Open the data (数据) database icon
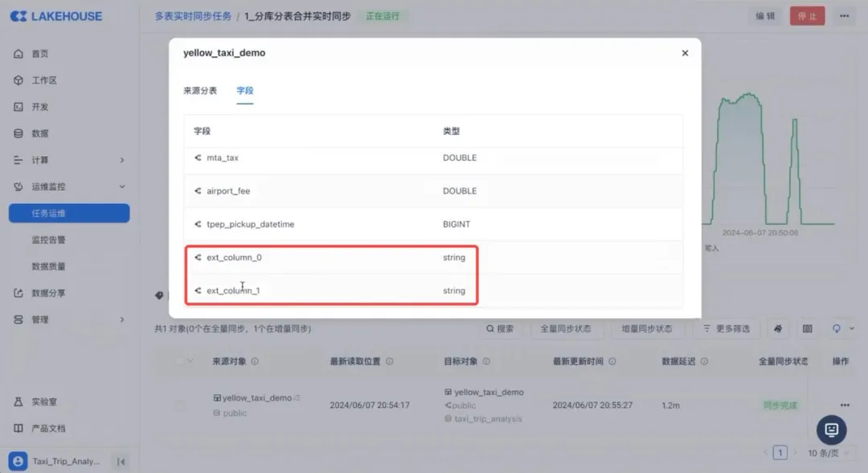Screen dimensions: 868x473 [x=18, y=133]
